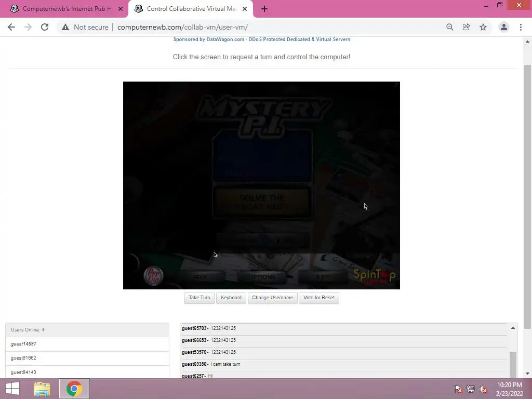The height and width of the screenshot is (399, 532).
Task: Open the Windows Start button
Action: tap(12, 389)
